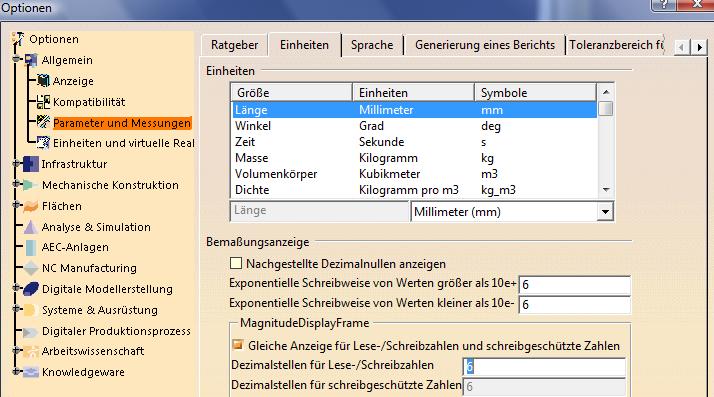
Task: Select Analyse & Simulation in the tree
Action: point(96,227)
